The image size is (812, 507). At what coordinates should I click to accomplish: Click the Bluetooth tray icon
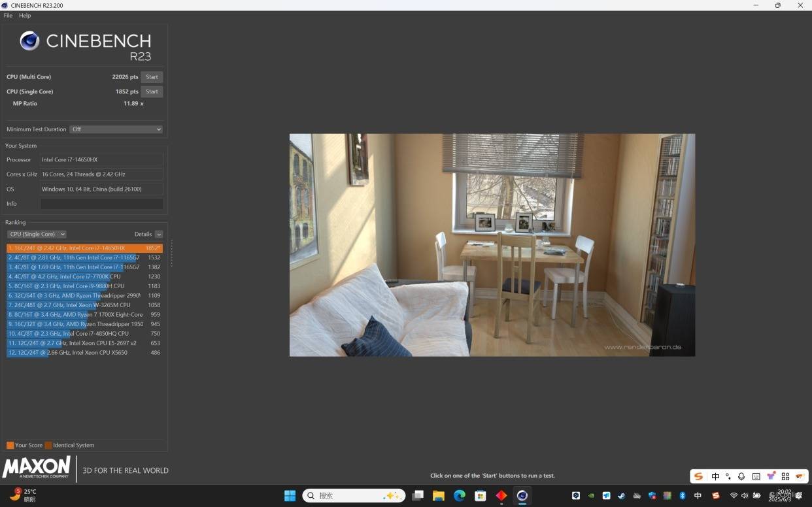(682, 496)
